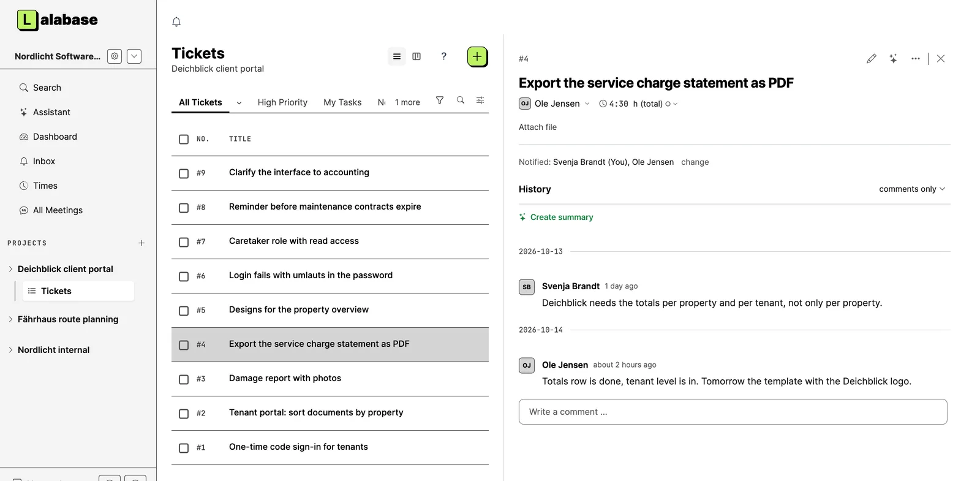Viewport: 980px width, 481px height.
Task: Open the Tickets help question mark
Action: pos(444,56)
